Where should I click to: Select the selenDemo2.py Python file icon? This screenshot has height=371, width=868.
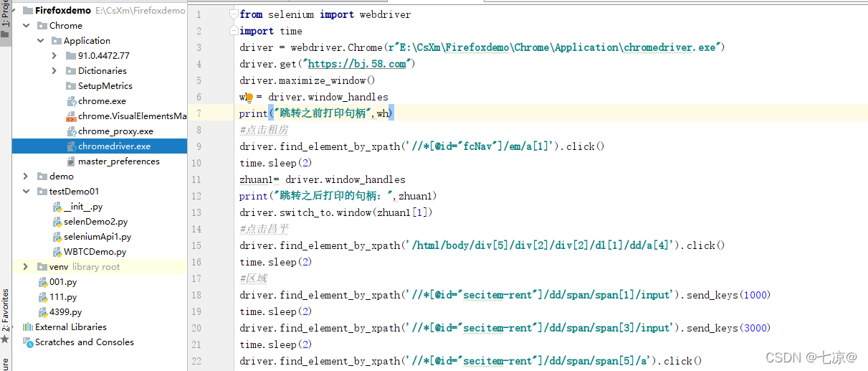pyautogui.click(x=57, y=222)
